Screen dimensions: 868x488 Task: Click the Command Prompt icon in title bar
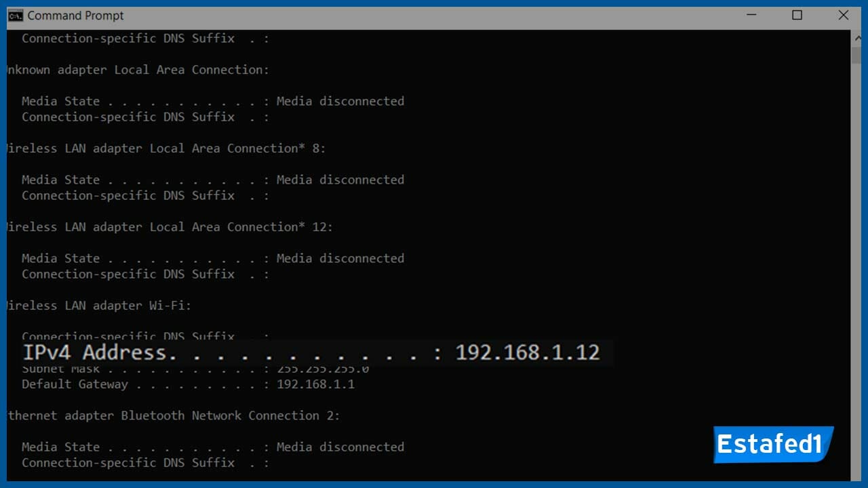(x=17, y=15)
